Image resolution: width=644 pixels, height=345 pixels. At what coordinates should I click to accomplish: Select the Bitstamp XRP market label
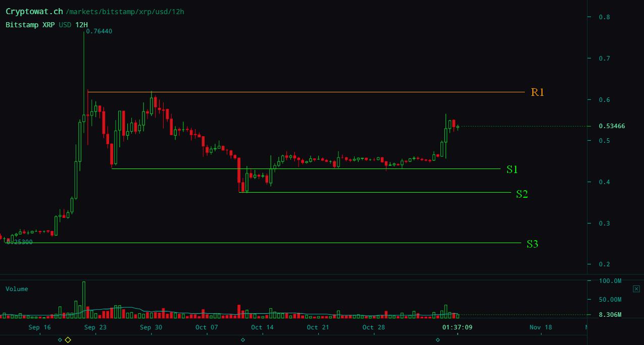click(31, 24)
